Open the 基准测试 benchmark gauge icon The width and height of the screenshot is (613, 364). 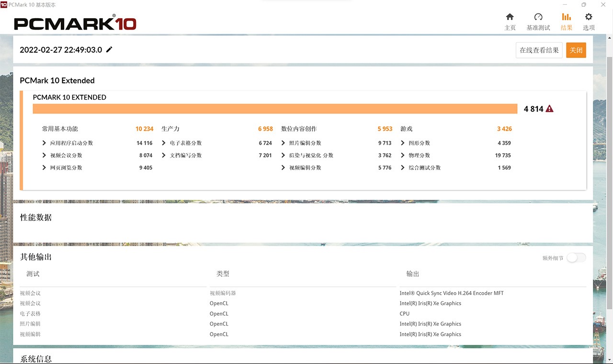[538, 17]
